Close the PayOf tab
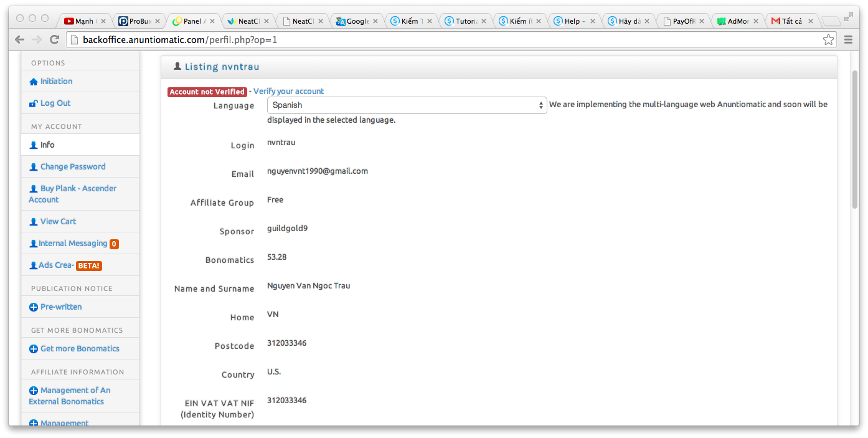 pyautogui.click(x=702, y=21)
